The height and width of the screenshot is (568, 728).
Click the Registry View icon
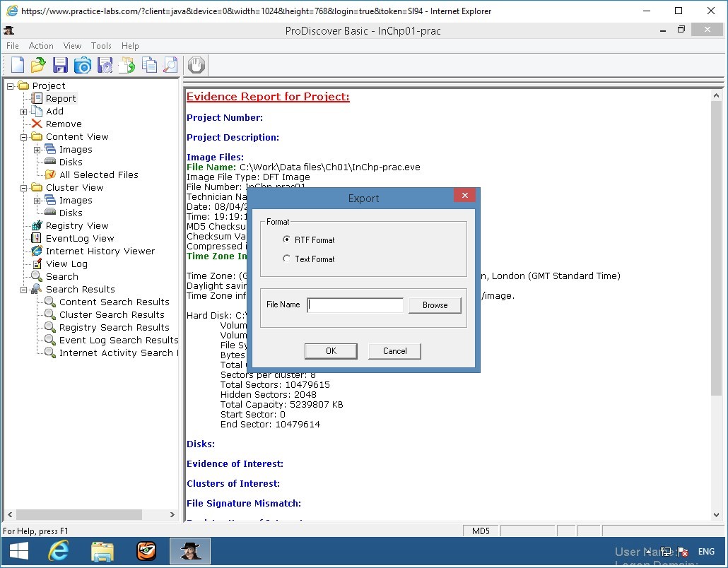tap(37, 225)
